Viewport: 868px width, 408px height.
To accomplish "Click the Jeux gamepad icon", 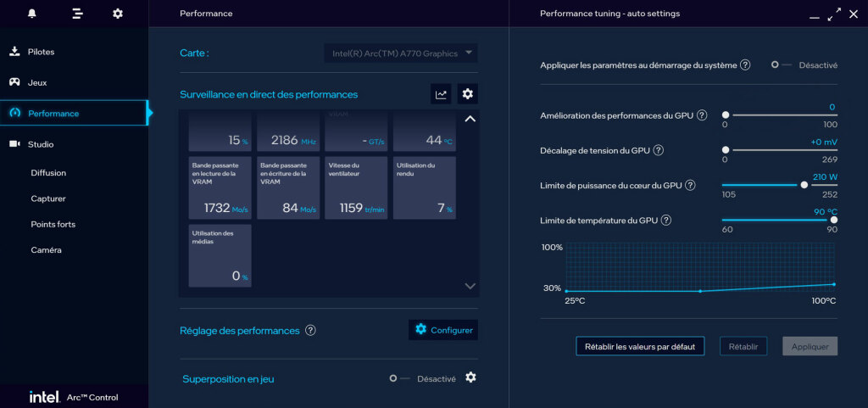I will (x=15, y=82).
